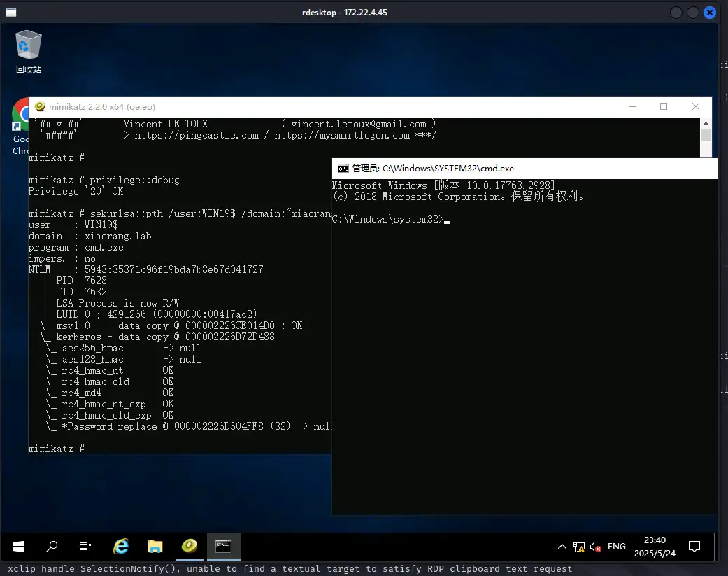Click the mimikatz 2.2.0 x64 title text
Screen dimensions: 728x576
tap(102, 107)
